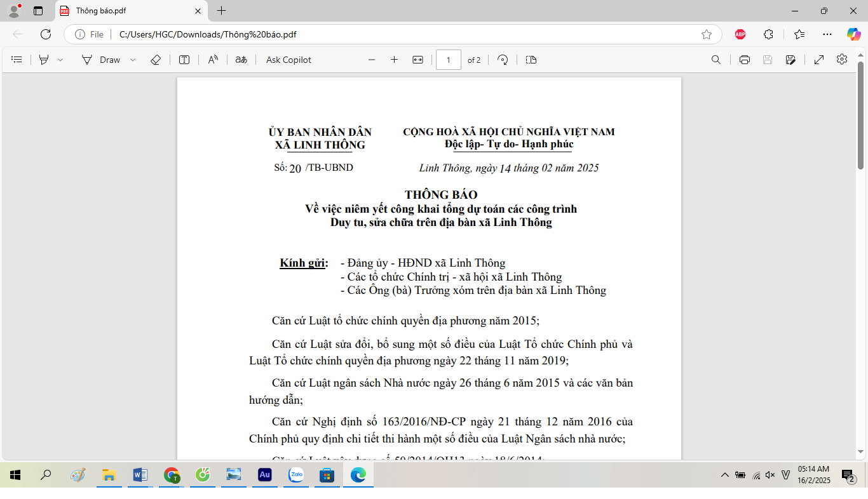868x499 pixels.
Task: Open the Translate tool
Action: [x=241, y=60]
